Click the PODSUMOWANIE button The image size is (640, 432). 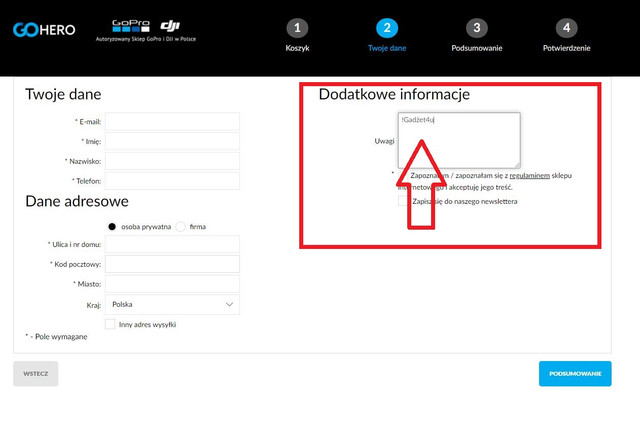pyautogui.click(x=575, y=374)
